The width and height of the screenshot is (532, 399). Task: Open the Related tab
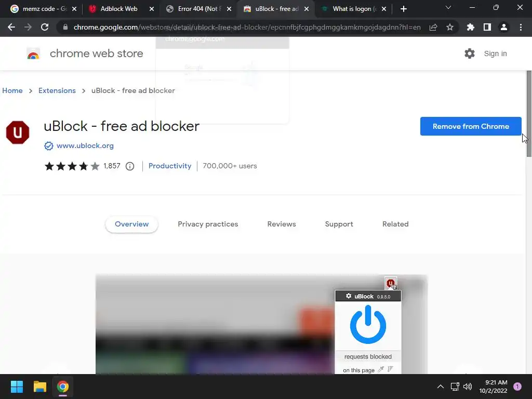[x=395, y=224]
